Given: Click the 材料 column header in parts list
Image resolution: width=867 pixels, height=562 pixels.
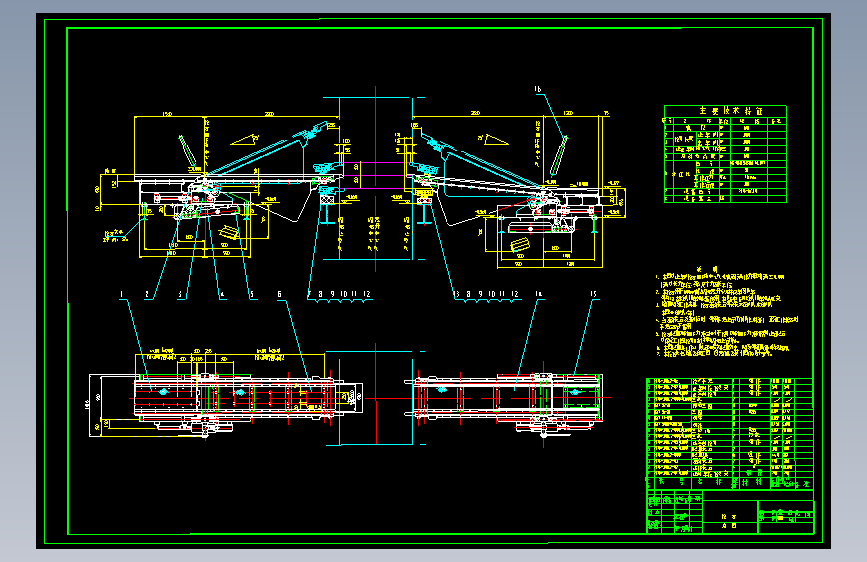Looking at the screenshot, I should point(752,482).
